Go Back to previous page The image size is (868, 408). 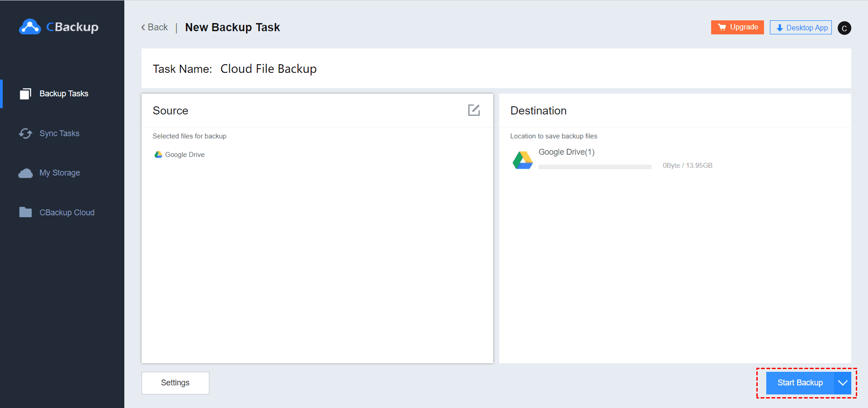(x=155, y=28)
